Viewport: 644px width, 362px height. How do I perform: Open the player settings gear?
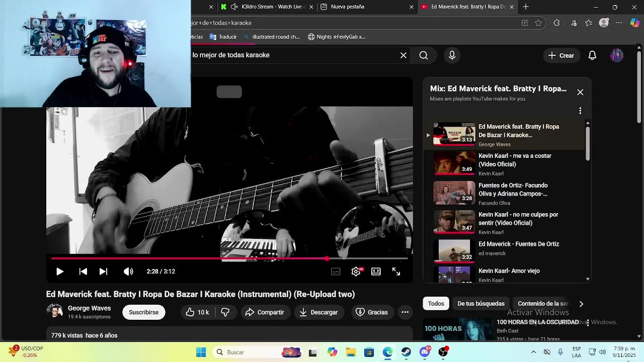click(356, 271)
